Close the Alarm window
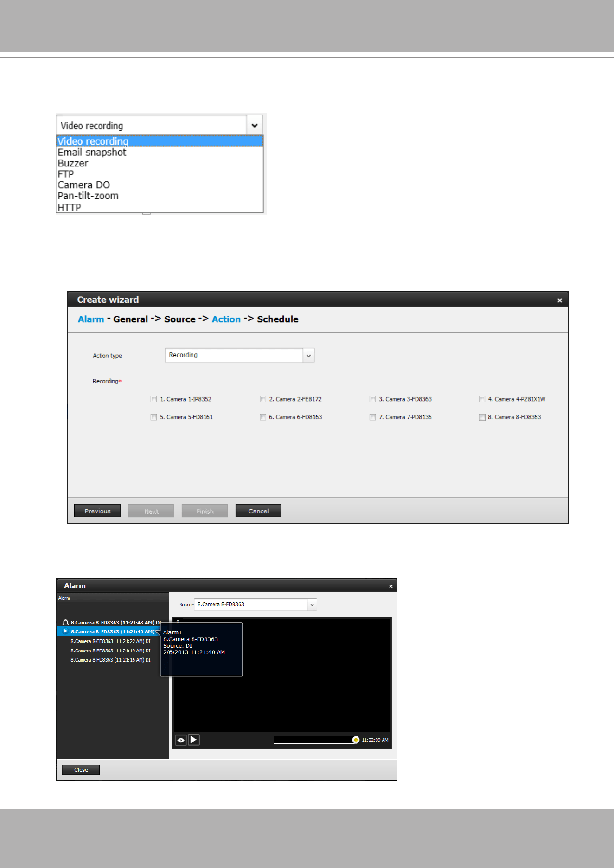 [391, 587]
